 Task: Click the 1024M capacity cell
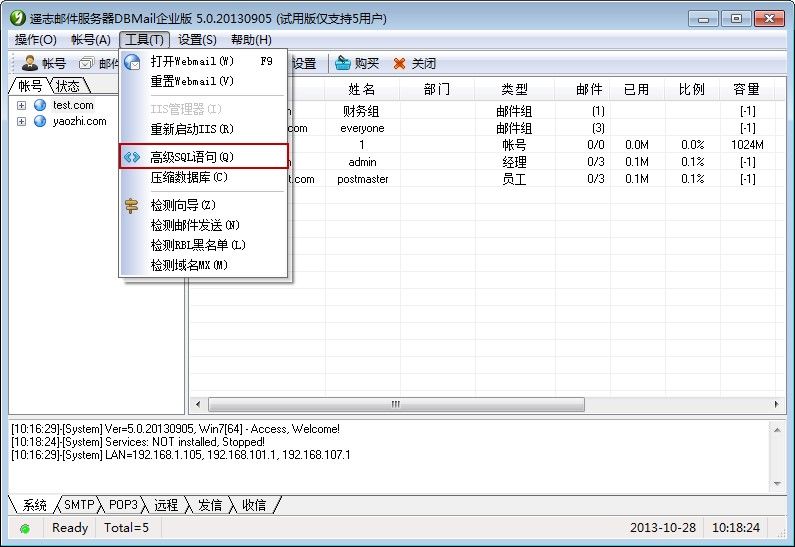click(747, 145)
